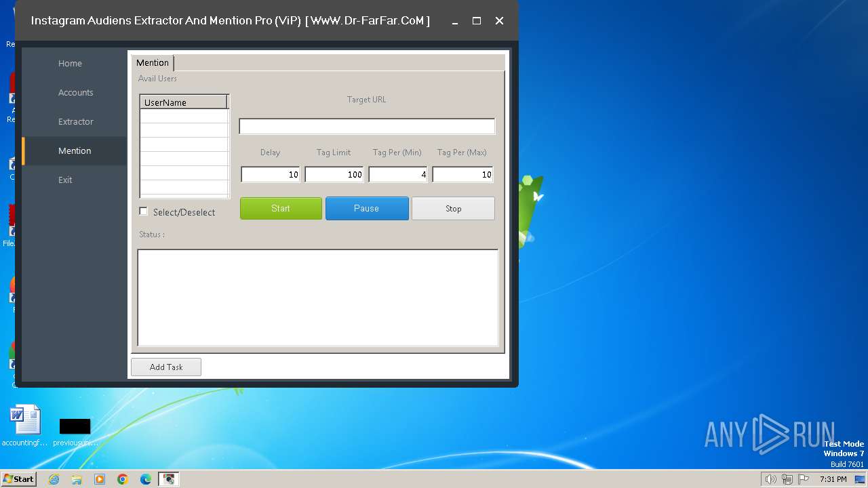Click the volume speaker tray icon
This screenshot has height=488, width=868.
770,479
